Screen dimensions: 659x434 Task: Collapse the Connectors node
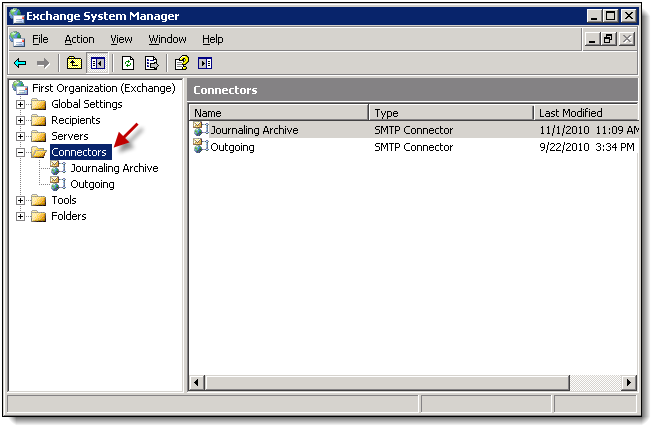pos(20,152)
